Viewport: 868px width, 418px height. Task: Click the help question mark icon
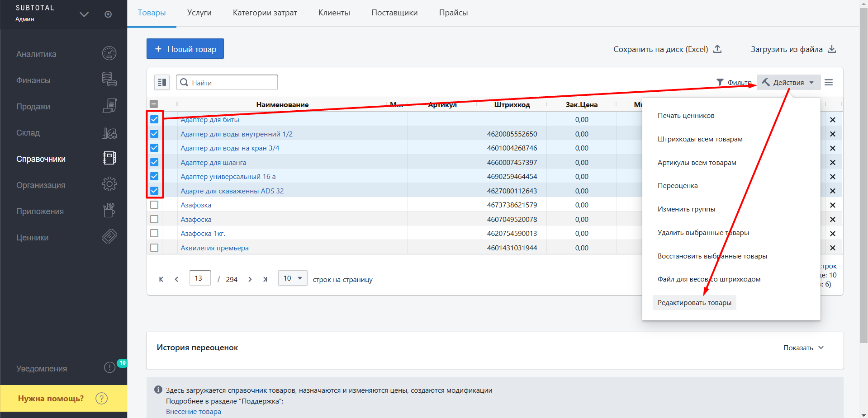(x=102, y=399)
